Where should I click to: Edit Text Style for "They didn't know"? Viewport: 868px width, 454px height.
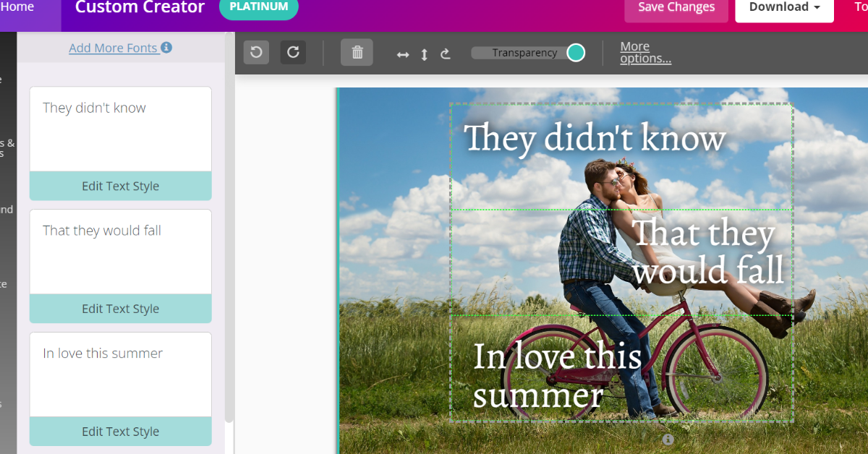tap(120, 186)
